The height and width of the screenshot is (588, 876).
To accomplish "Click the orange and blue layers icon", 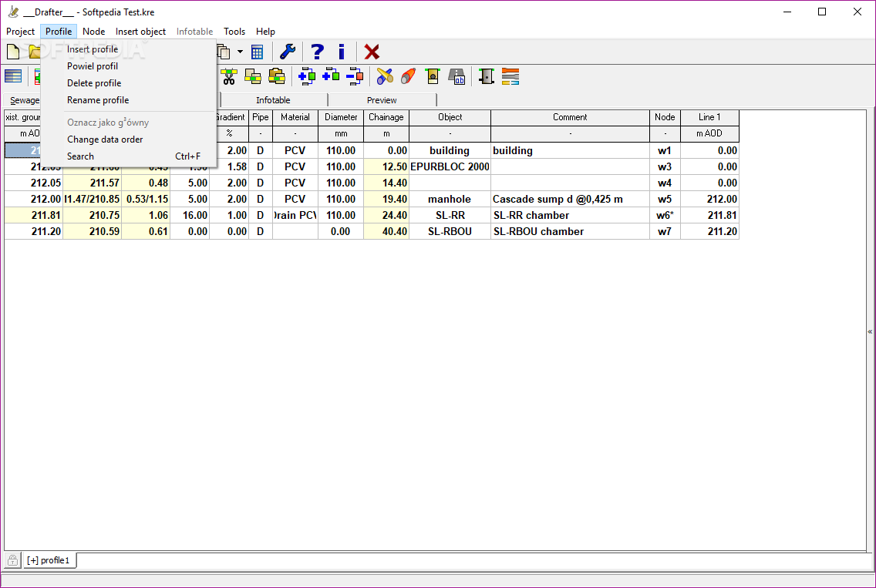I will tap(510, 76).
